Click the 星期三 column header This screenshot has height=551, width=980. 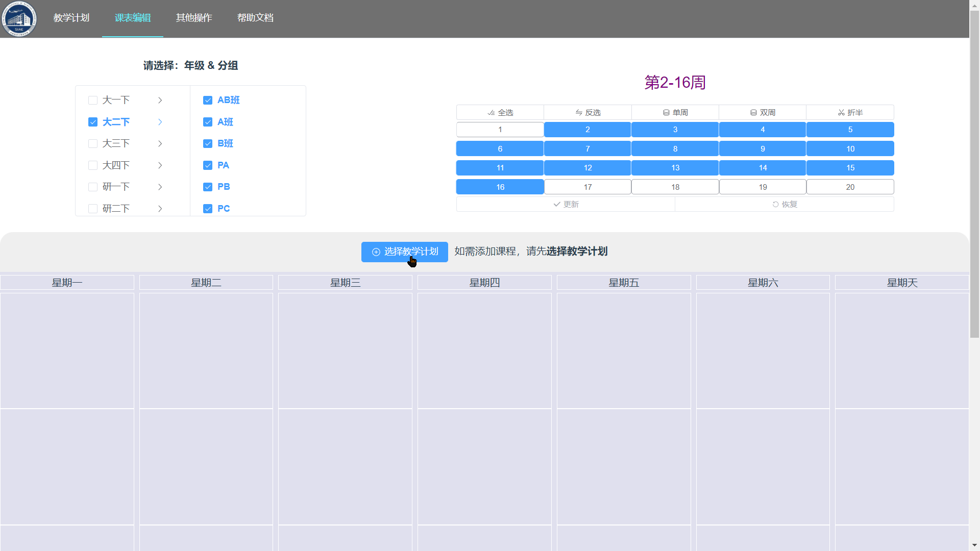coord(345,283)
